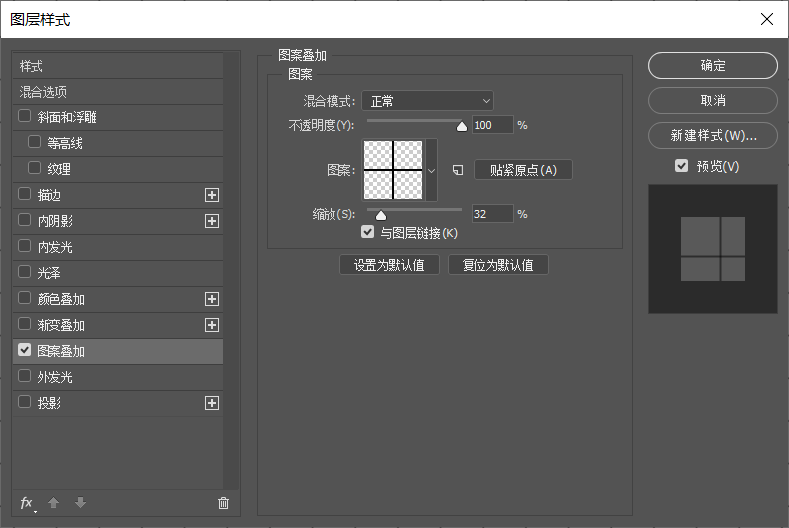
Task: Click the 新建样式(W)... button
Action: pos(713,135)
